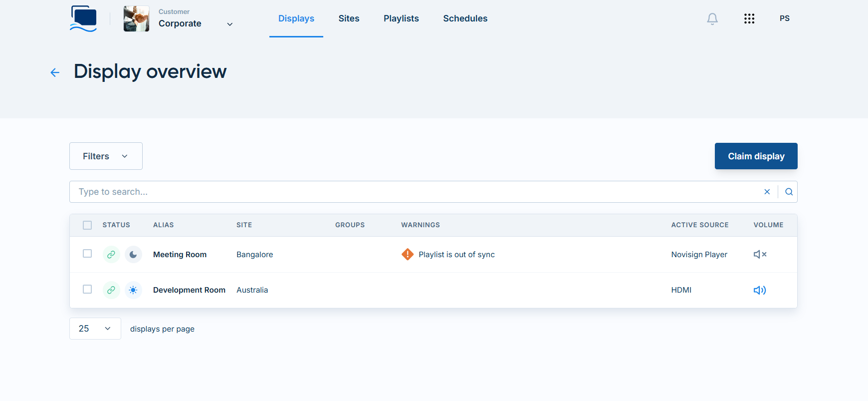Expand the Filters dropdown

coord(106,156)
